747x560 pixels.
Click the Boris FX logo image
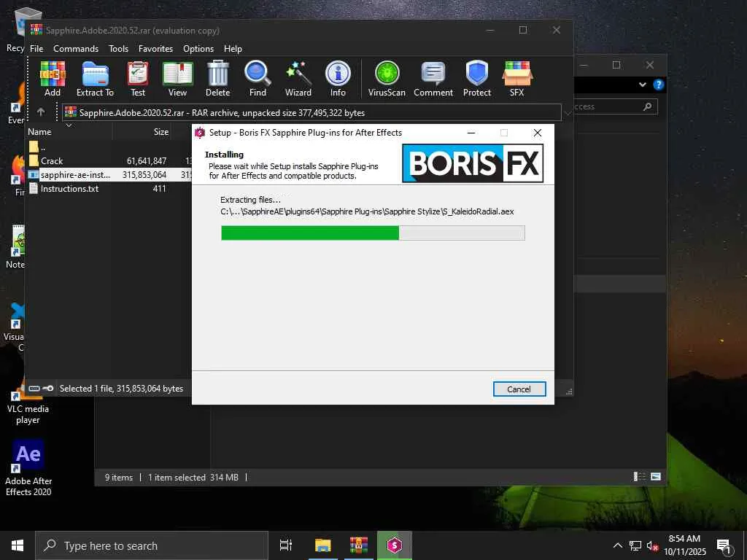[473, 163]
